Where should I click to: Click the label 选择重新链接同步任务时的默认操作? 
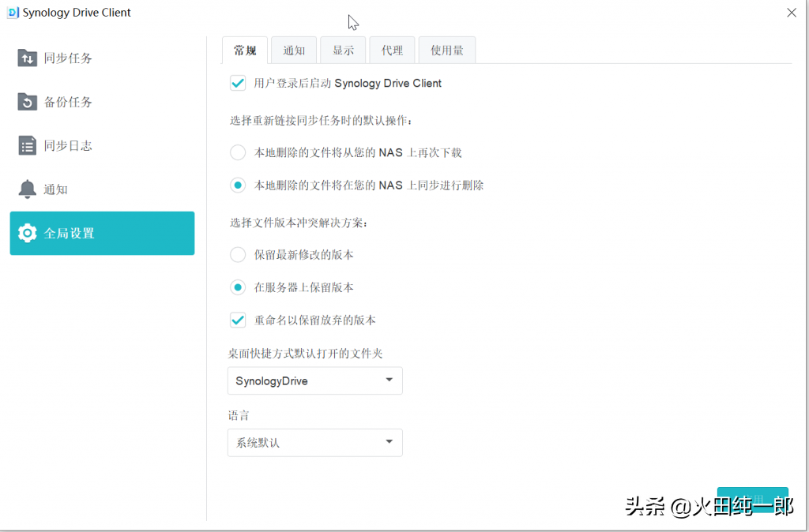click(322, 121)
